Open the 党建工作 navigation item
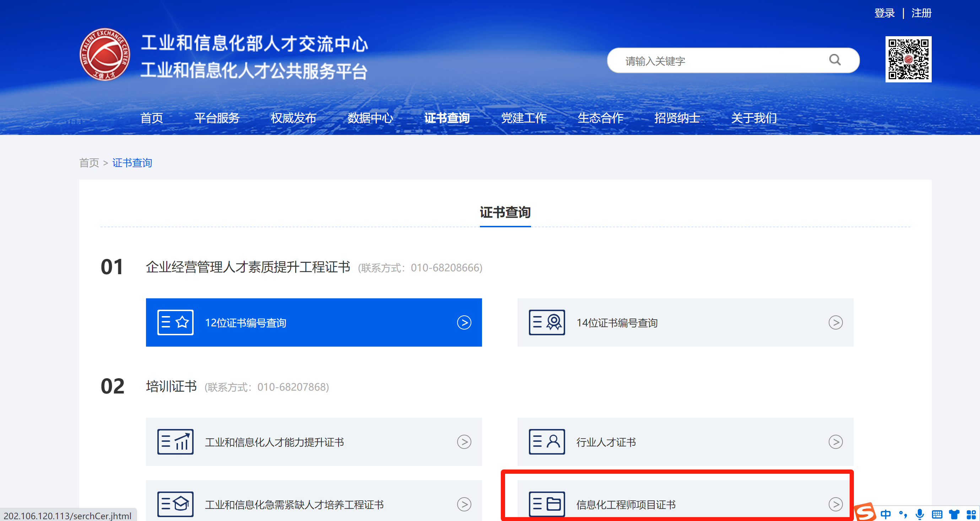The image size is (980, 521). pyautogui.click(x=524, y=118)
